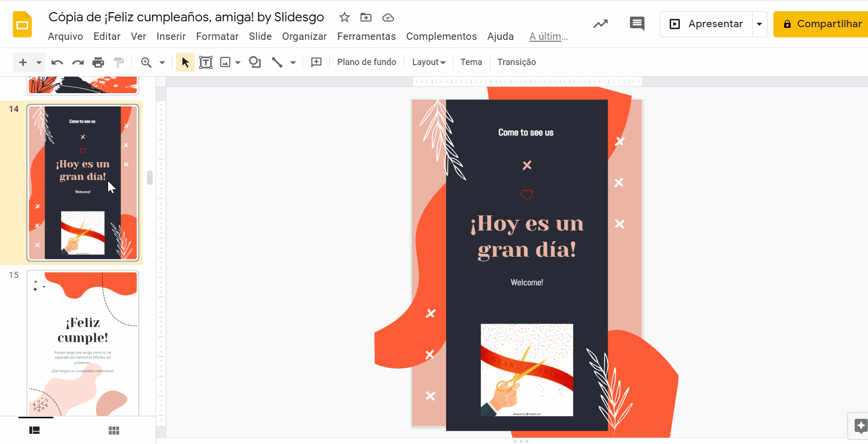Add a comment with toolbar icon
Screen dimensions: 868x444
click(316, 62)
